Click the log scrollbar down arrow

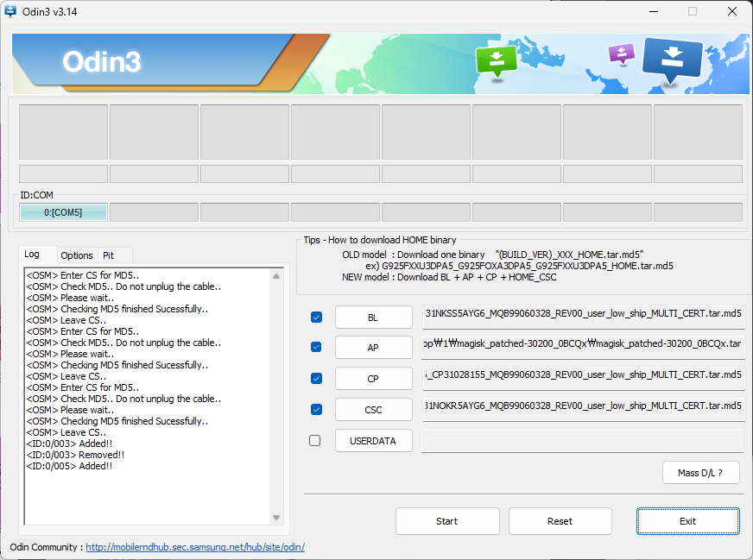click(276, 518)
